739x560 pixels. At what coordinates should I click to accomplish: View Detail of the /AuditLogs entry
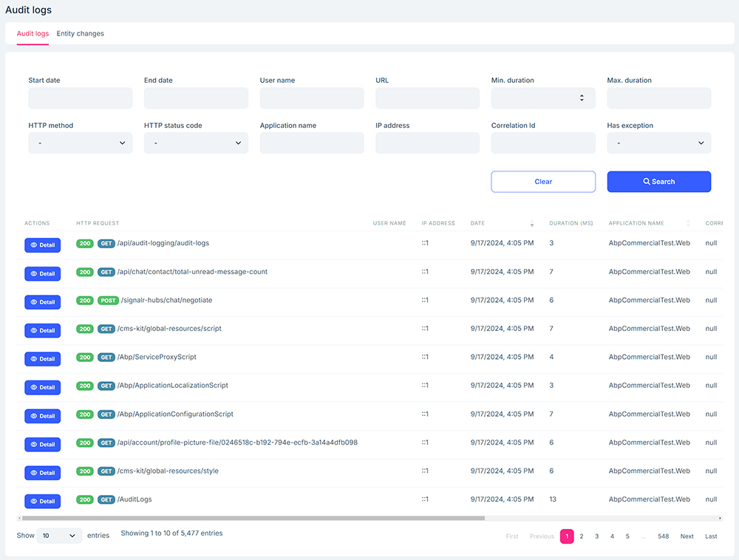tap(42, 502)
